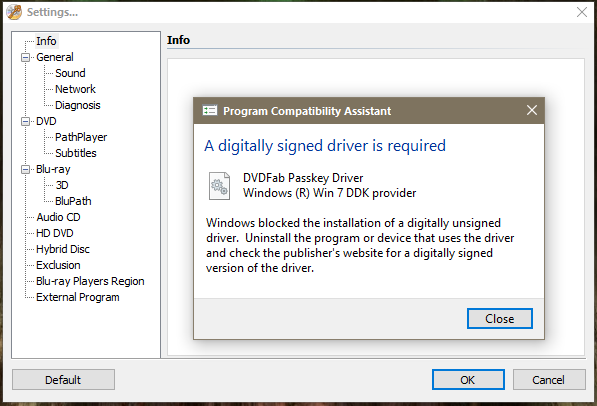Screen dimensions: 597x406
Task: Select the Info tree item
Action: point(46,41)
